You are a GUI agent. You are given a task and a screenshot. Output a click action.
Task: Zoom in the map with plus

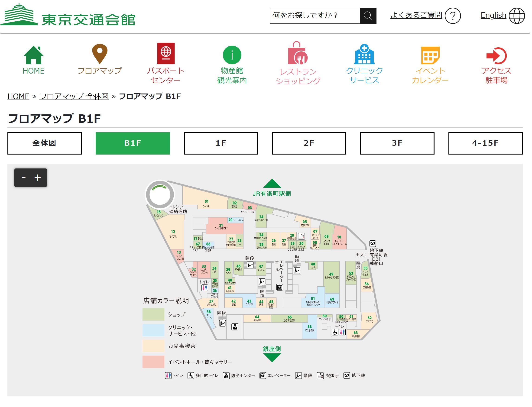[38, 178]
